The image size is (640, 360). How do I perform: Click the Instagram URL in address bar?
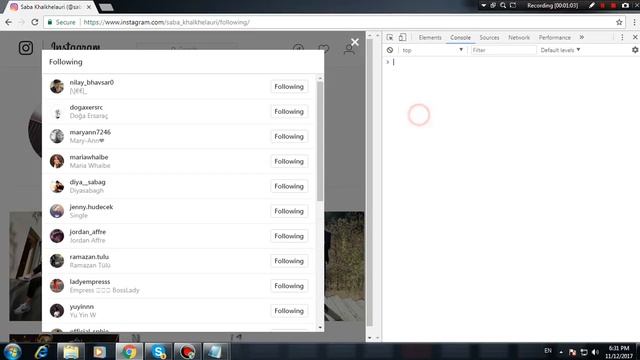tap(167, 22)
